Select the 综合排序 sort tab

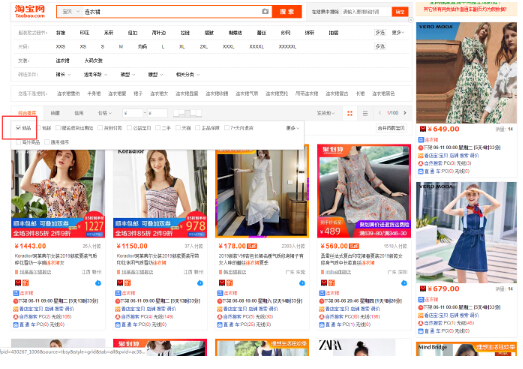[27, 113]
